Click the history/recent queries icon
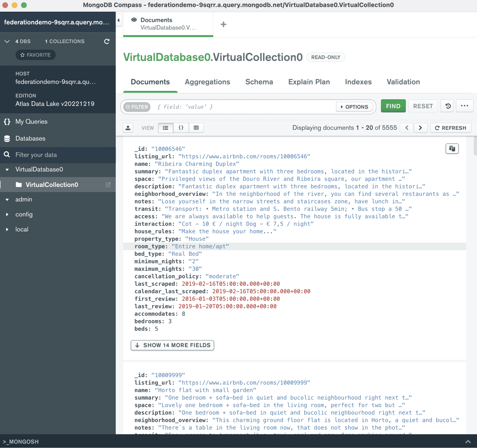 (447, 106)
